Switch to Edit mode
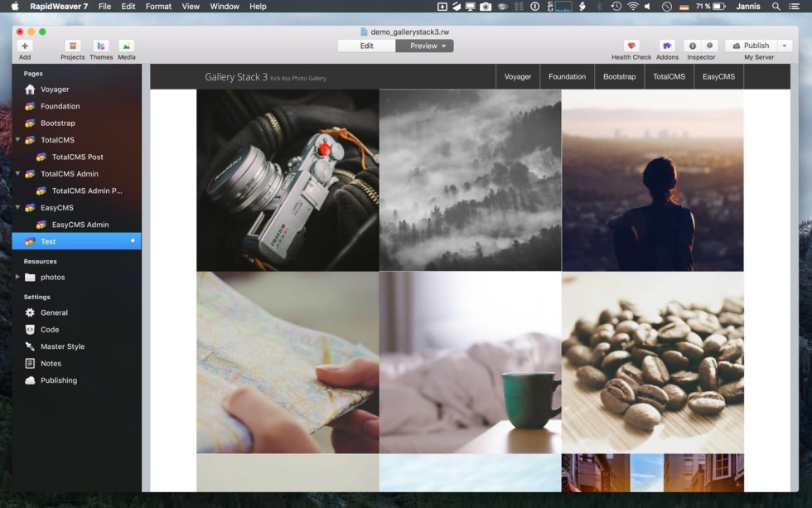Viewport: 812px width, 508px height. [x=366, y=46]
